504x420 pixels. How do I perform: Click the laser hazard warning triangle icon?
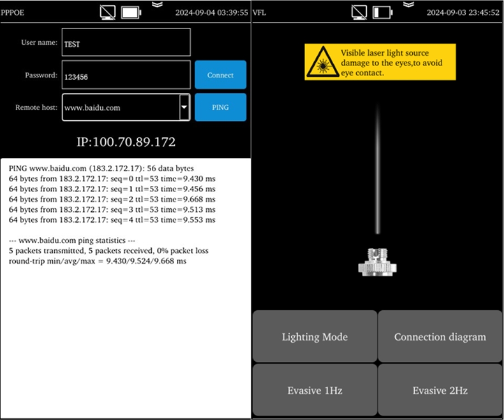click(321, 62)
